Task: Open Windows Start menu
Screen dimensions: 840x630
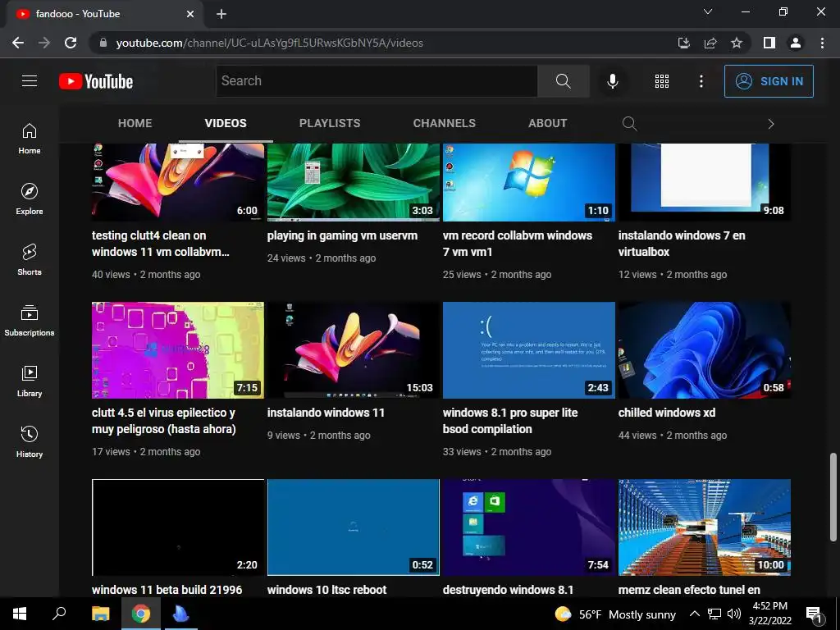Action: [x=20, y=614]
